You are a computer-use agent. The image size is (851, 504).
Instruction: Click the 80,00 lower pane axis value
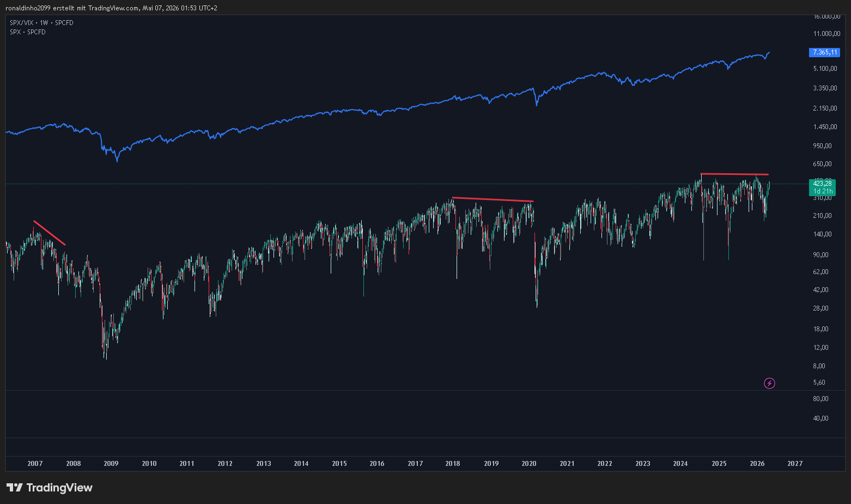[821, 399]
